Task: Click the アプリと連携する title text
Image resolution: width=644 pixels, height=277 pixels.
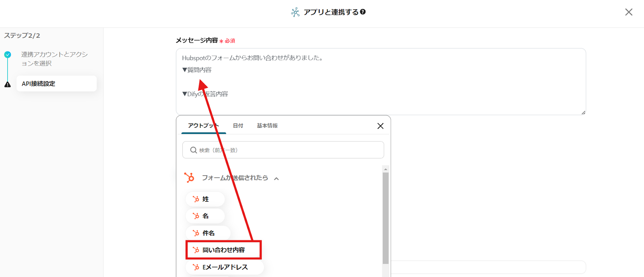Action: (331, 12)
